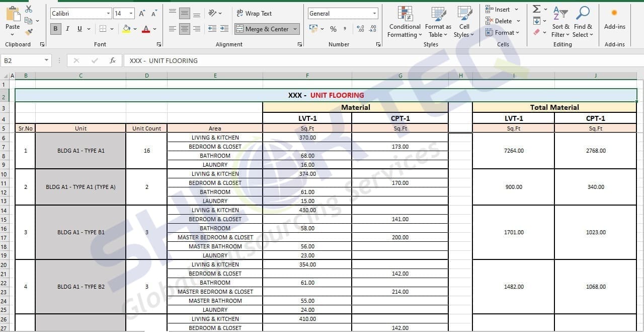This screenshot has width=644, height=332.
Task: Open the font size 14 dropdown
Action: (131, 14)
